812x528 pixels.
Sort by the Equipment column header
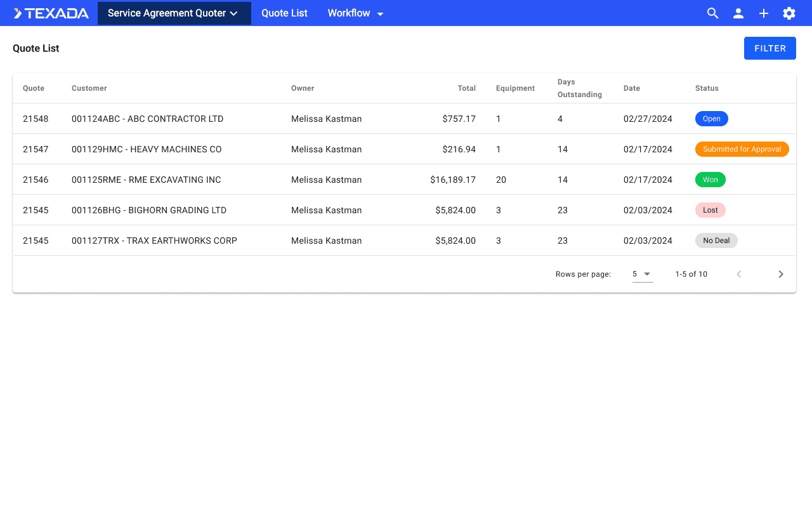(516, 88)
